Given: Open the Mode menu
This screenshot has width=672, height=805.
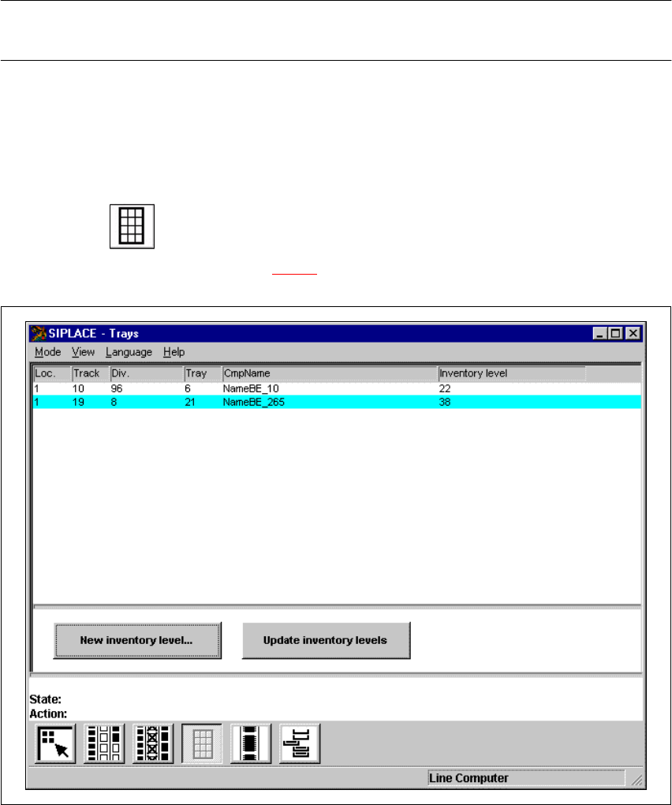Looking at the screenshot, I should coord(47,352).
